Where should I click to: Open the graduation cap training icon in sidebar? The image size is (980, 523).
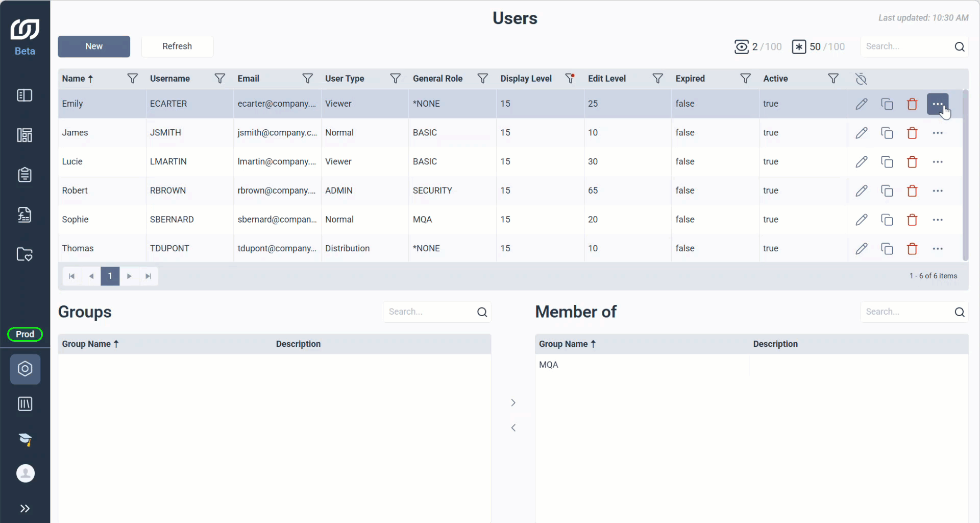25,439
